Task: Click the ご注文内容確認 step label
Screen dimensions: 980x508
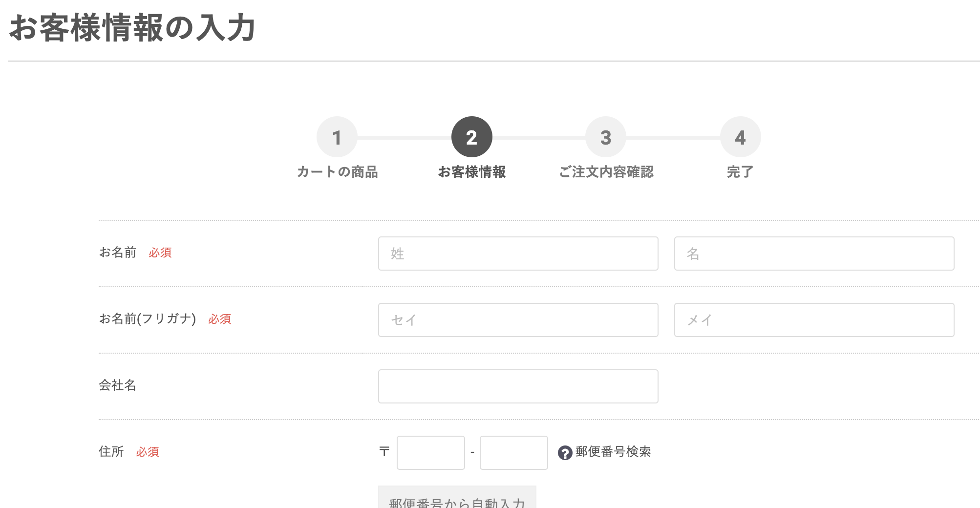Action: (606, 172)
